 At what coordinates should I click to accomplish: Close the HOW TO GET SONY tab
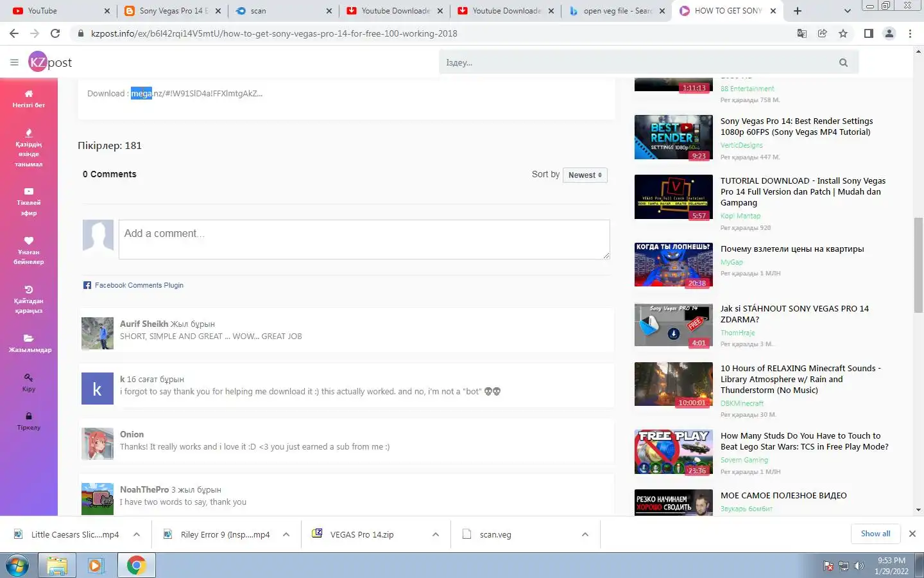773,11
